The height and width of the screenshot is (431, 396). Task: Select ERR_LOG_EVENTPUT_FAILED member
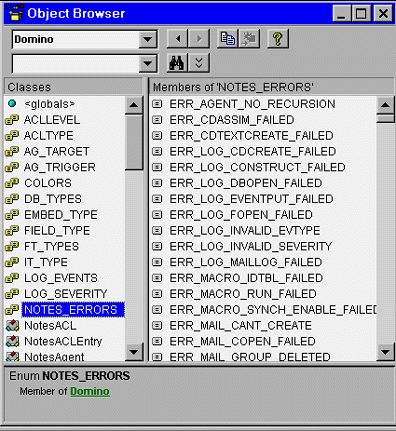251,199
